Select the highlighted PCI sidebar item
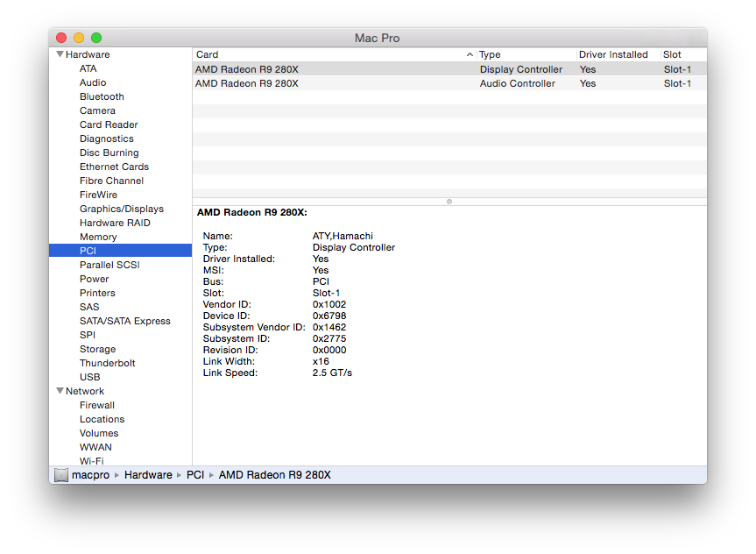 [x=120, y=251]
